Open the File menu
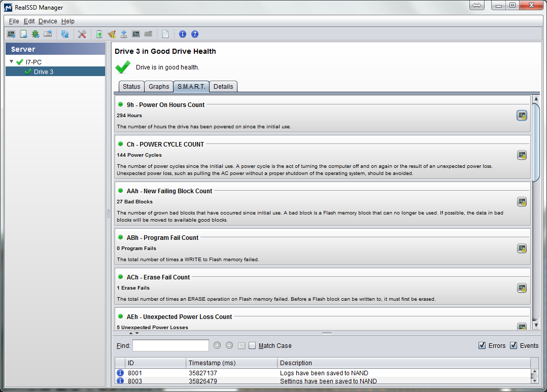 pos(14,21)
